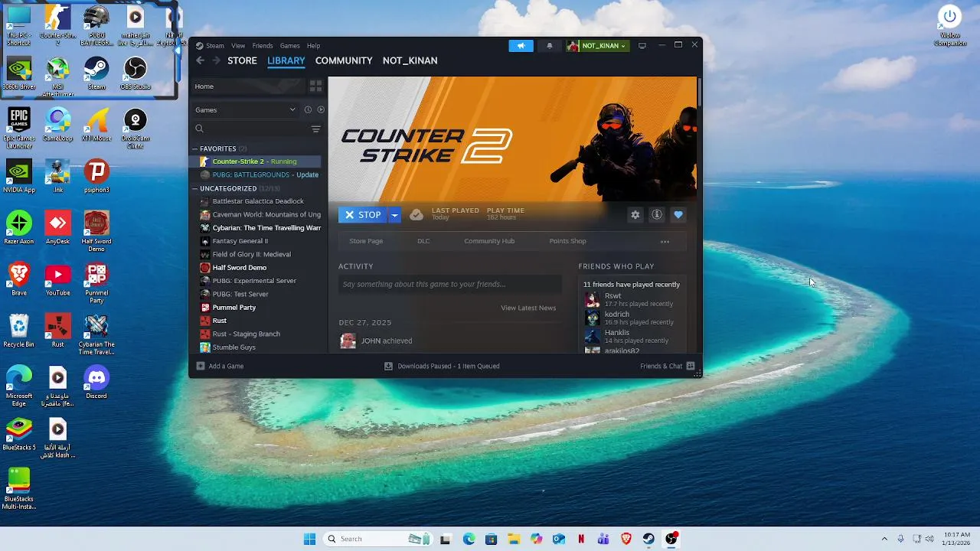980x551 pixels.
Task: Open advanced library filter options icon
Action: tap(315, 129)
